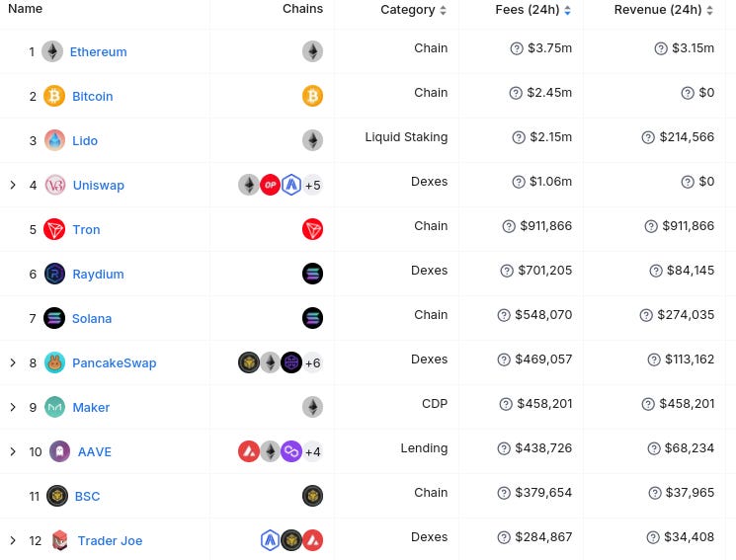Expand the Trader Joe row
This screenshot has height=560, width=736.
pyautogui.click(x=13, y=540)
